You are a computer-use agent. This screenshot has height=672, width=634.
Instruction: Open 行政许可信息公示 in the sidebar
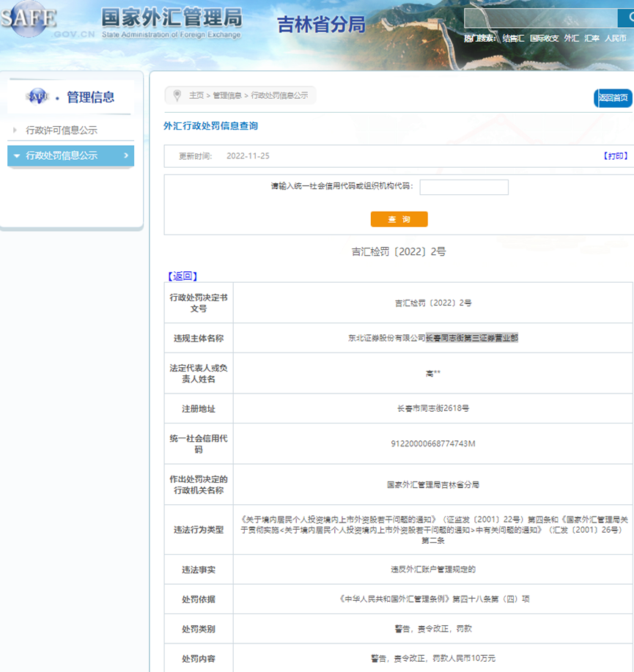(62, 130)
